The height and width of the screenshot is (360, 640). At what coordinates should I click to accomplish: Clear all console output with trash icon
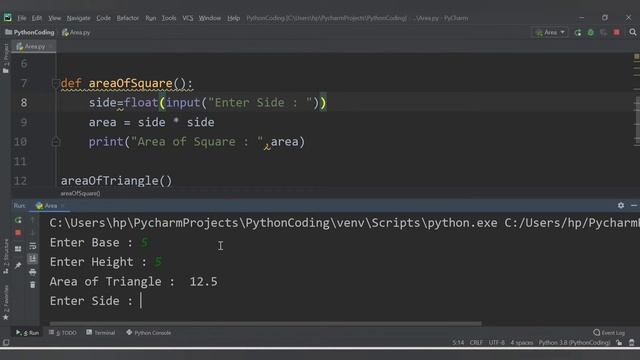[x=33, y=284]
